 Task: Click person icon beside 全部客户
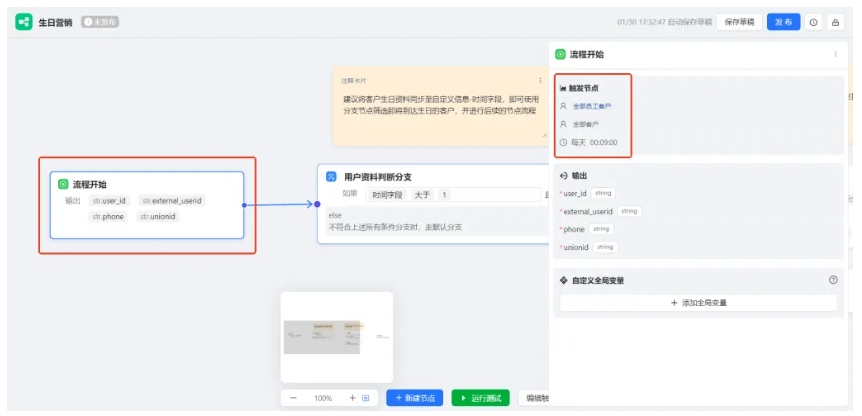coord(563,124)
